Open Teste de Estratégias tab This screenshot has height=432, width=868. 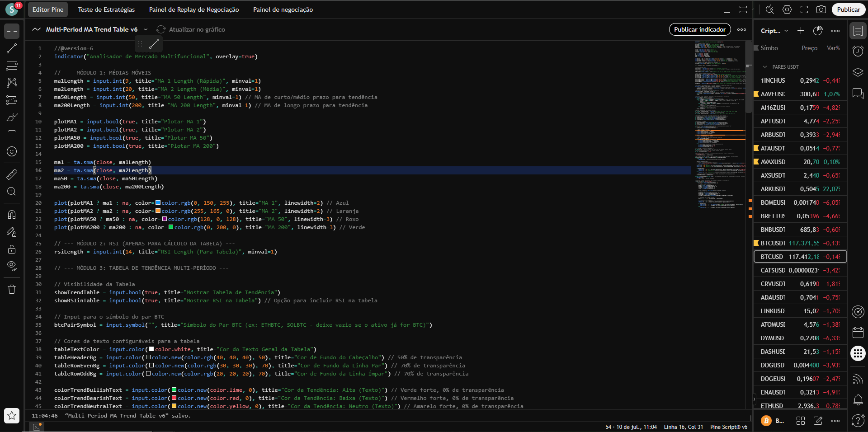coord(106,9)
